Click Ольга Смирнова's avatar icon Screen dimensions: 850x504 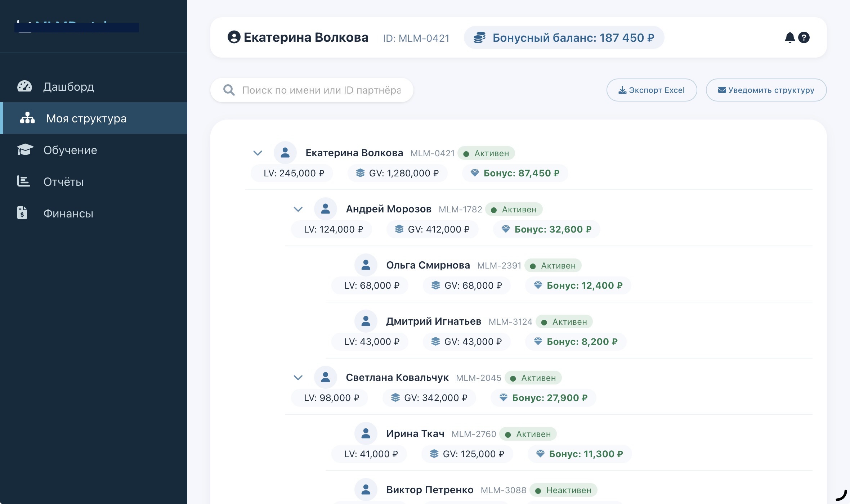point(366,265)
